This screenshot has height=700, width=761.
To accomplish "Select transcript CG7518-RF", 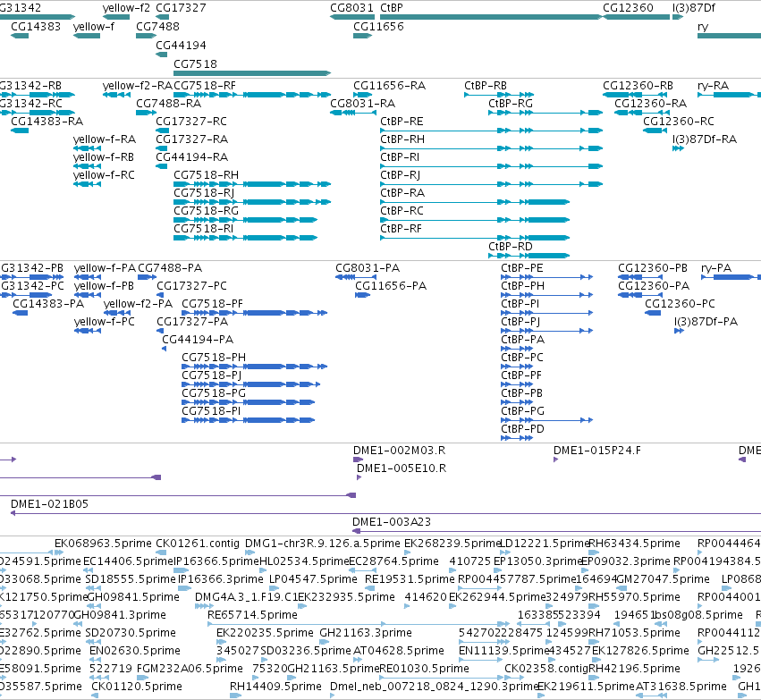I will tap(205, 86).
